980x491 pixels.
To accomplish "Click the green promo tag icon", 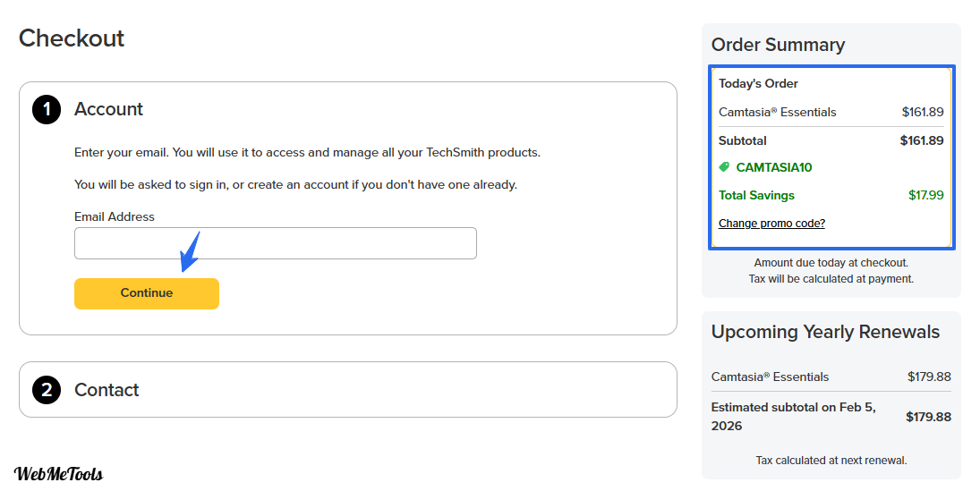I will (724, 166).
